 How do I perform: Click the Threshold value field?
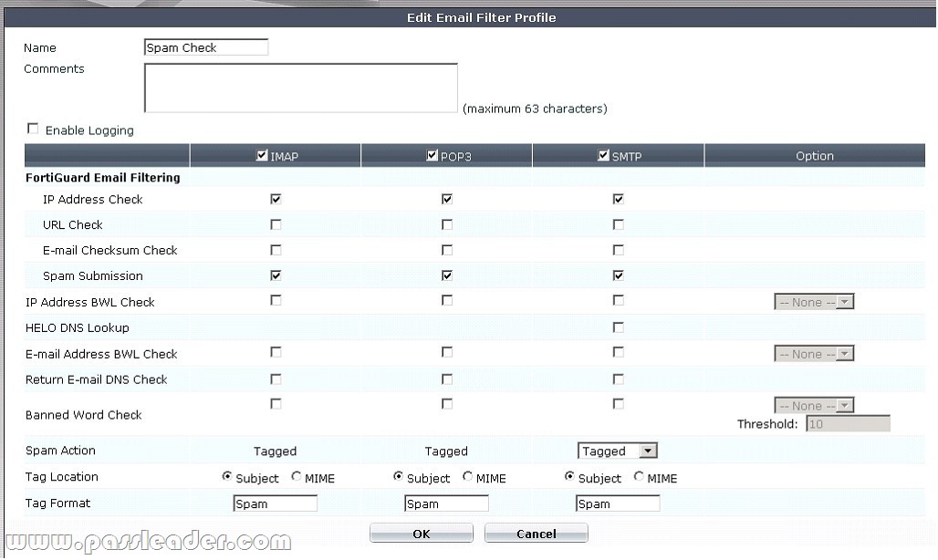coord(848,424)
